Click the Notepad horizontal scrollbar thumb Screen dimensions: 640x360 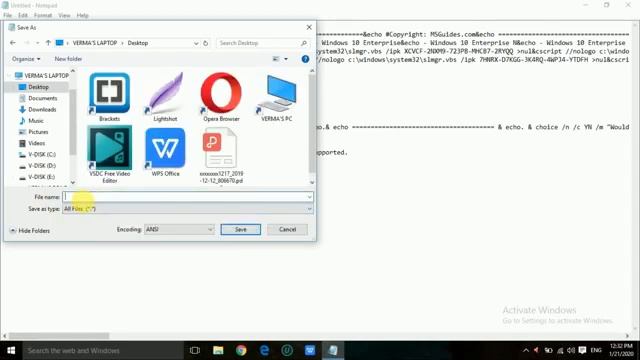(x=59, y=336)
